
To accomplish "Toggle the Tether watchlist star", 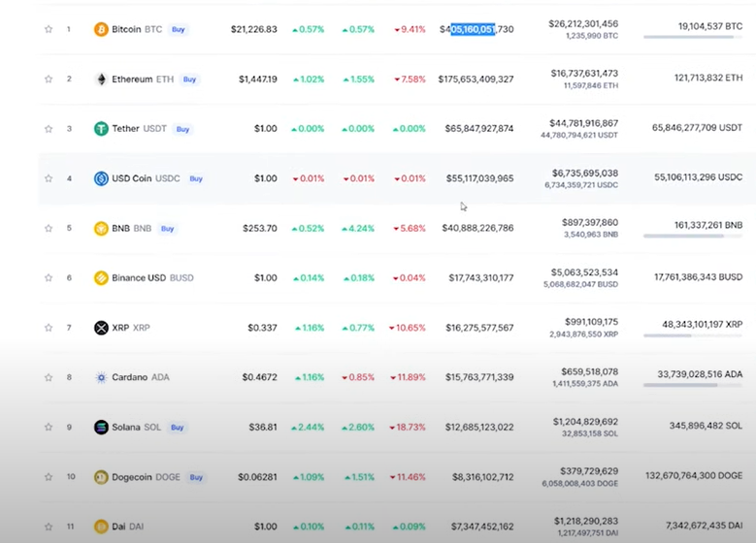I will click(x=49, y=129).
